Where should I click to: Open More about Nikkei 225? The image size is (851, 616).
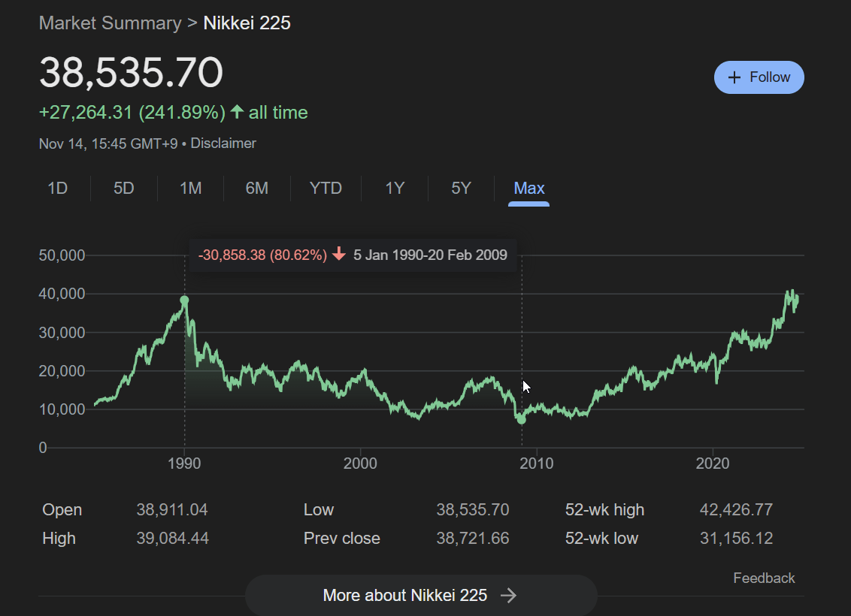(x=421, y=595)
